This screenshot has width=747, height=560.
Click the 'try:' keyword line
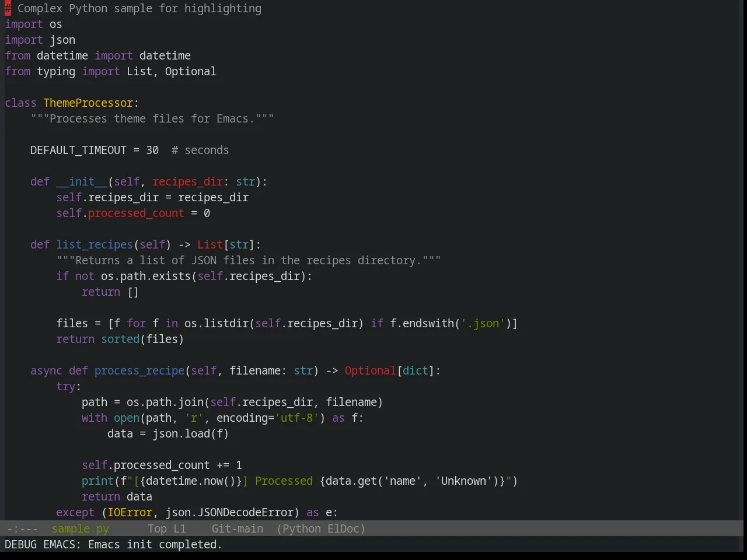68,386
